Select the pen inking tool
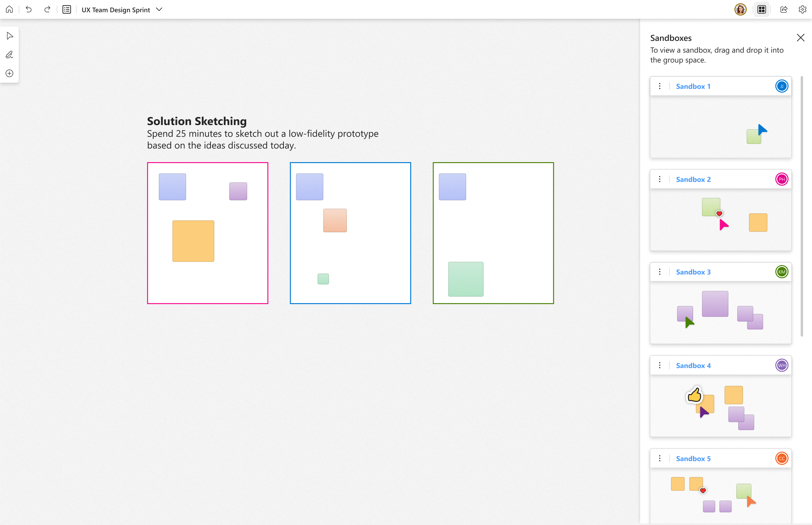 tap(9, 55)
